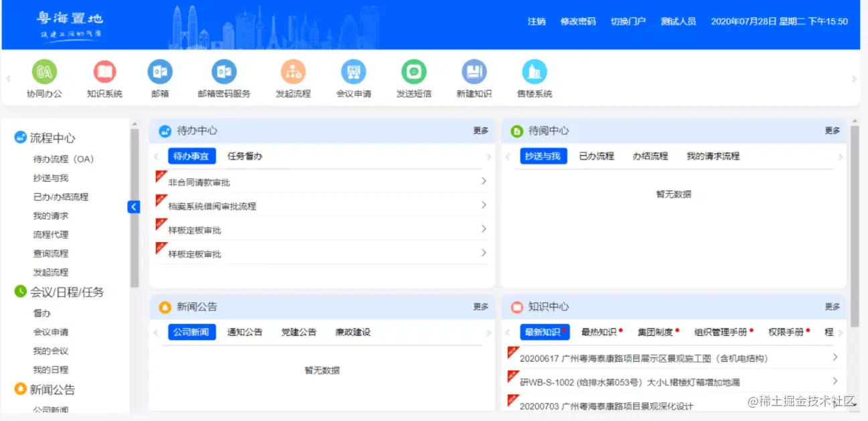This screenshot has height=421, width=868.
Task: Collapse the sidebar with blue arrow button
Action: click(133, 207)
